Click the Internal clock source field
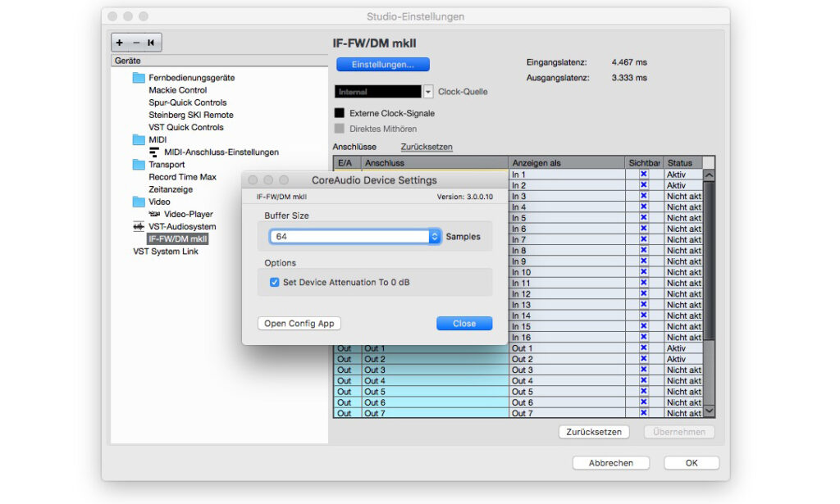 coord(378,92)
